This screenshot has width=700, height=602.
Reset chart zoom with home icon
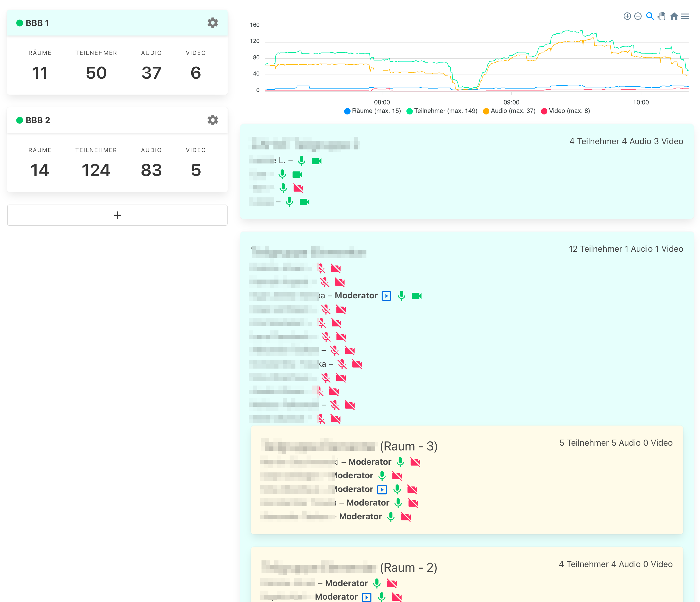(674, 16)
